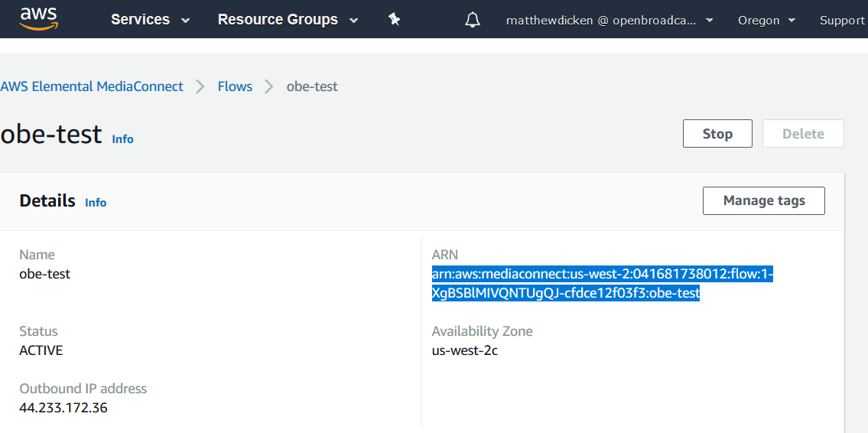Viewport: 868px width, 433px height.
Task: Click the availability zone us-west-2c
Action: (465, 350)
